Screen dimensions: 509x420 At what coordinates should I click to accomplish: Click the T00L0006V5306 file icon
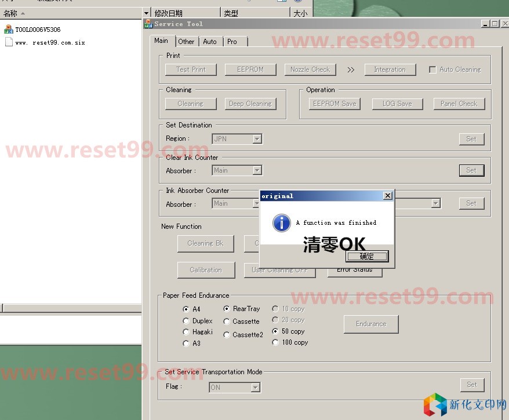click(8, 30)
